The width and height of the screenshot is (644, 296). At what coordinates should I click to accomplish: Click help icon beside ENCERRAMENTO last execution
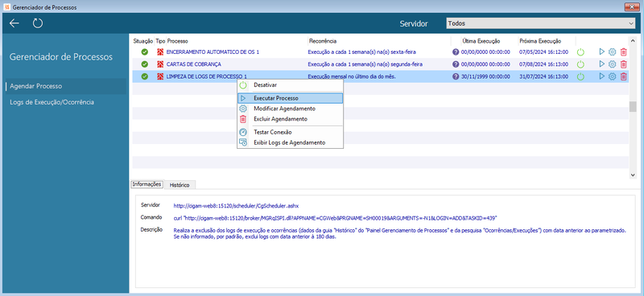(456, 52)
